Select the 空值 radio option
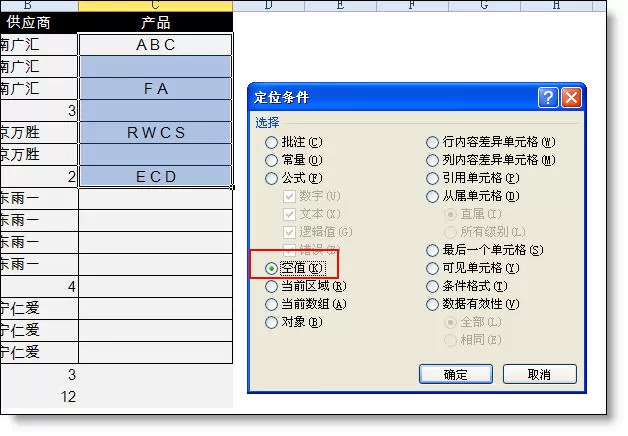Viewport: 628px width, 436px height. pyautogui.click(x=271, y=268)
